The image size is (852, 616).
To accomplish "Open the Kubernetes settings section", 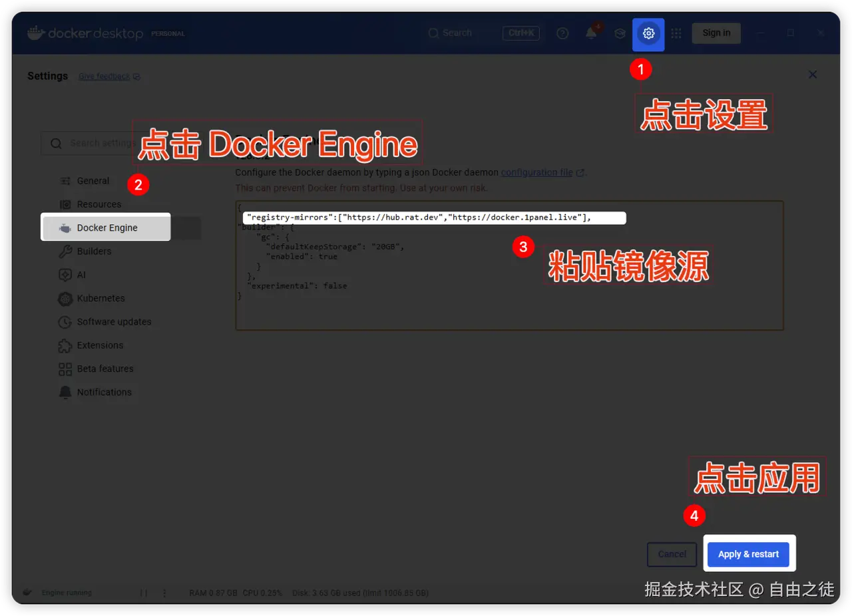I will (121, 298).
